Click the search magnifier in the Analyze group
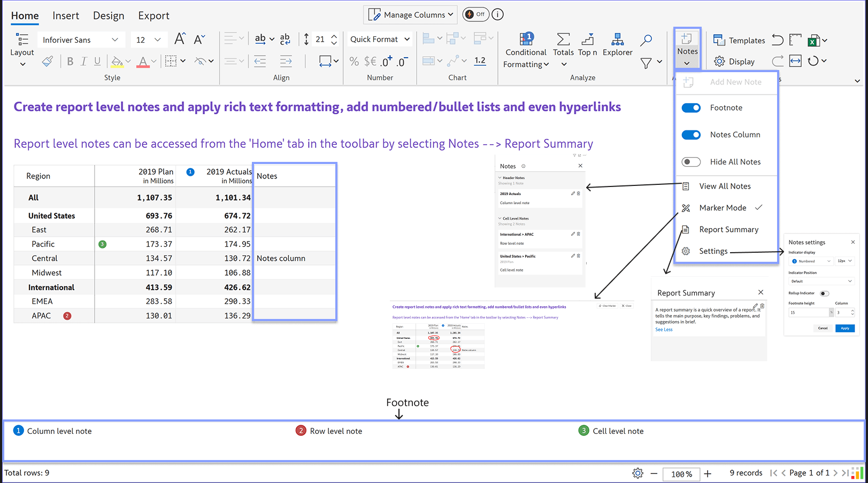 646,40
